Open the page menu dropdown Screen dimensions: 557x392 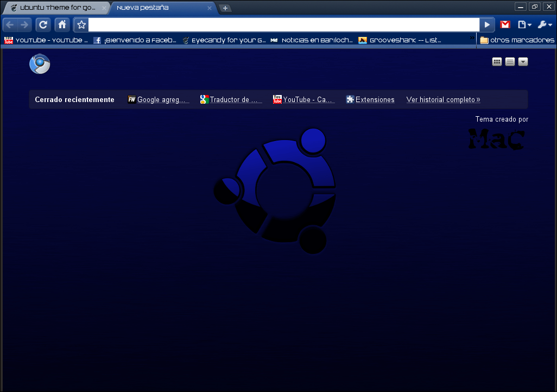click(x=524, y=24)
